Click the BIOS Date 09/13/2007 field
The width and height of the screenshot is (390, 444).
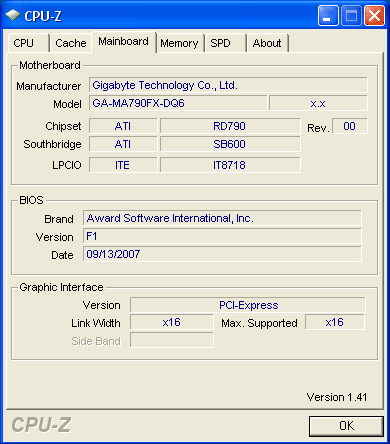222,254
